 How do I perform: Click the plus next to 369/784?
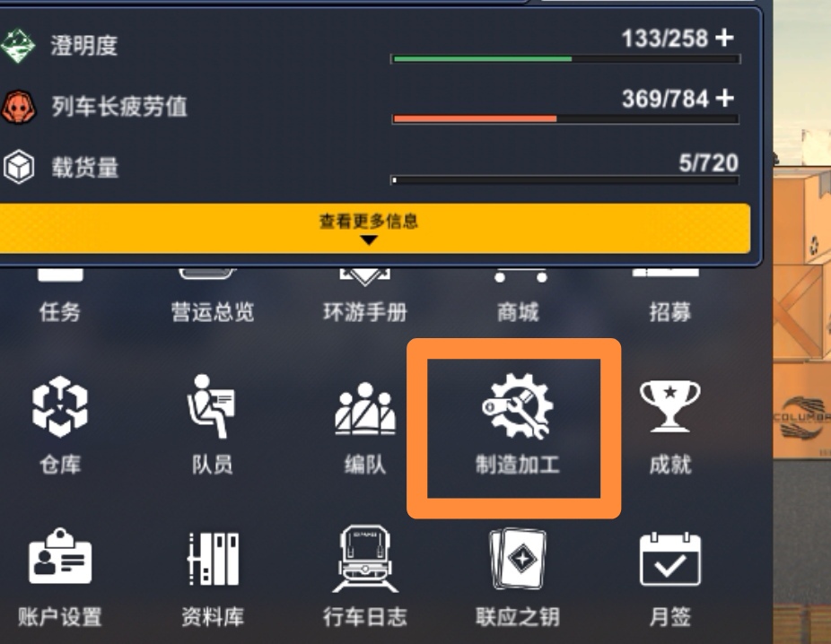[x=724, y=98]
